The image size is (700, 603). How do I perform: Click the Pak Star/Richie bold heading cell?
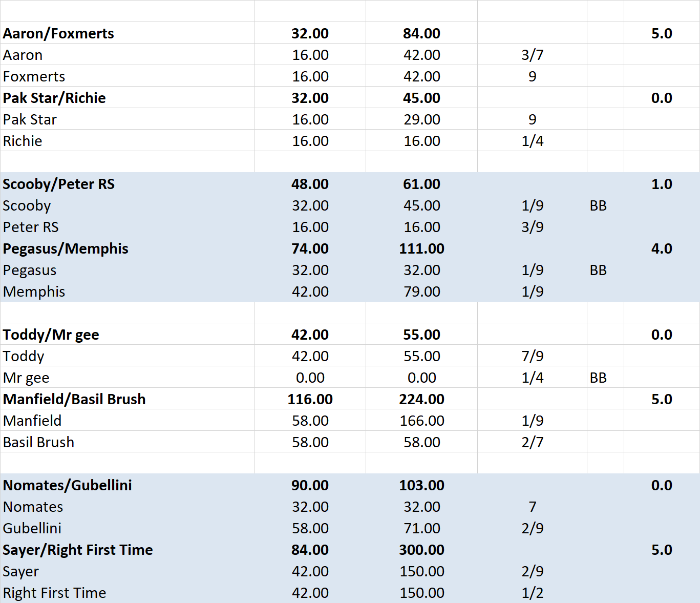coord(54,98)
